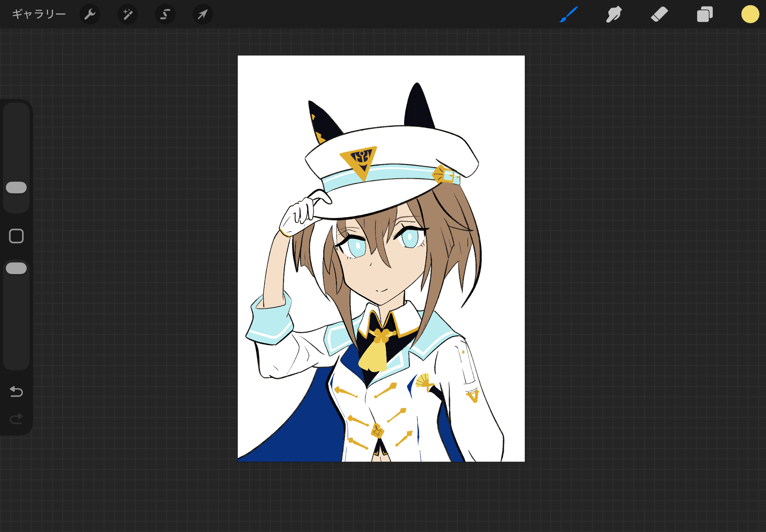Viewport: 766px width, 532px height.
Task: Select the Eraser tool
Action: [x=659, y=14]
